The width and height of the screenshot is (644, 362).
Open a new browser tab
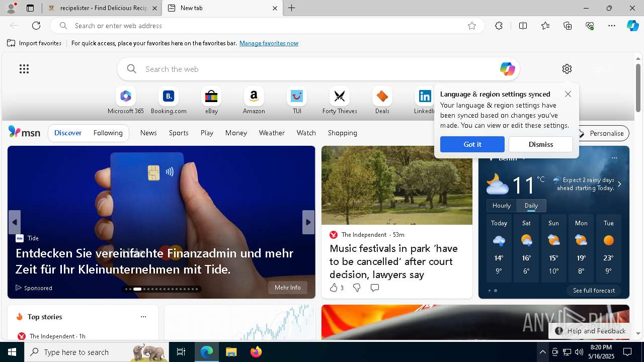click(292, 8)
